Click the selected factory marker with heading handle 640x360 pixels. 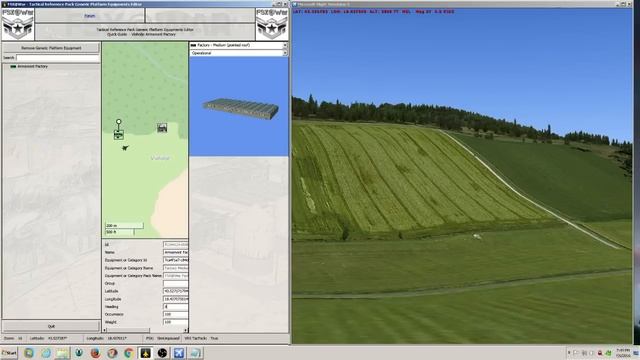(118, 134)
